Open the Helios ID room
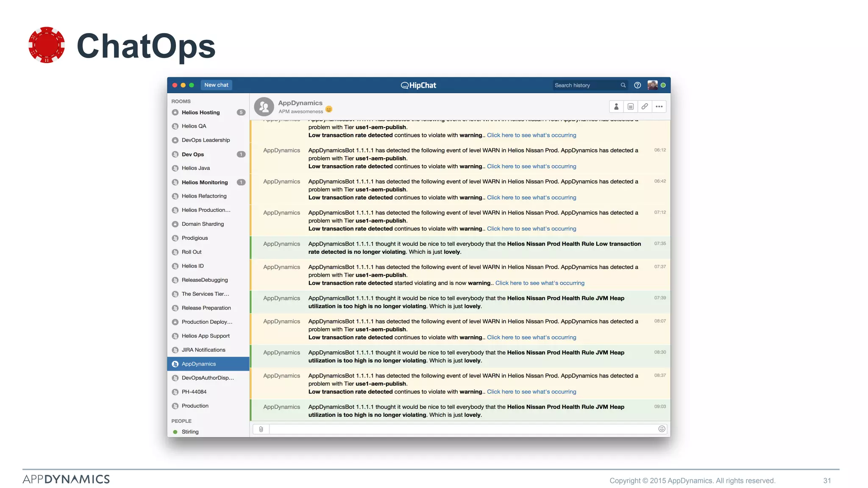The height and width of the screenshot is (488, 868). click(x=208, y=266)
